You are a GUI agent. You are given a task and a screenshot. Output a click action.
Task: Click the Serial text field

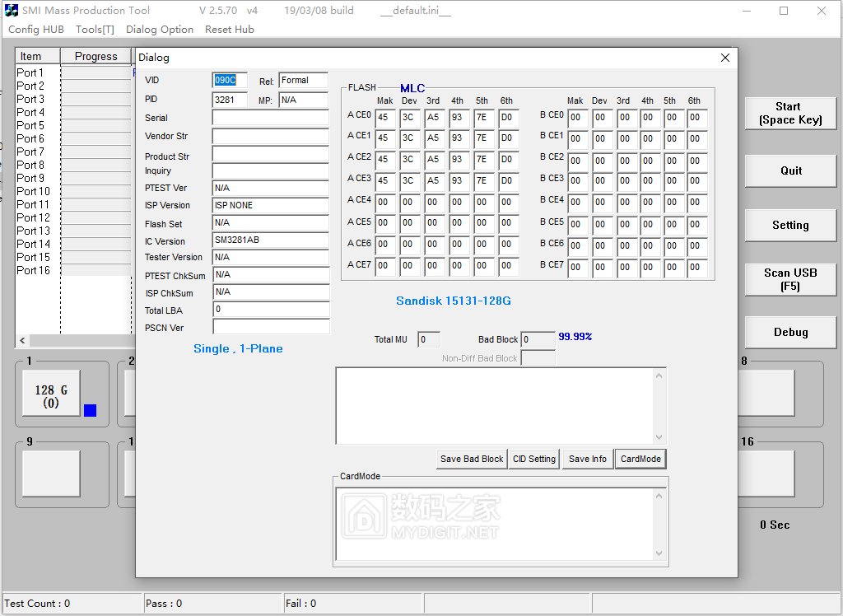click(x=270, y=118)
